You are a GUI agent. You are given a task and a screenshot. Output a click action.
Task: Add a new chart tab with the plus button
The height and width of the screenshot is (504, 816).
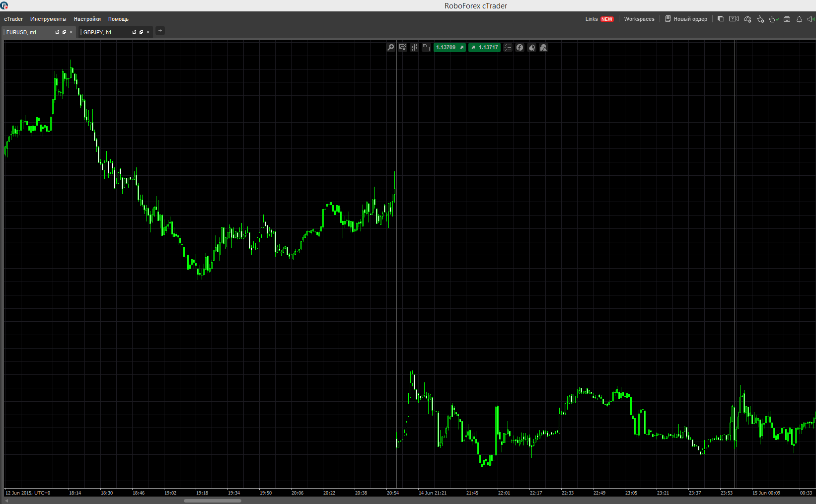click(160, 31)
